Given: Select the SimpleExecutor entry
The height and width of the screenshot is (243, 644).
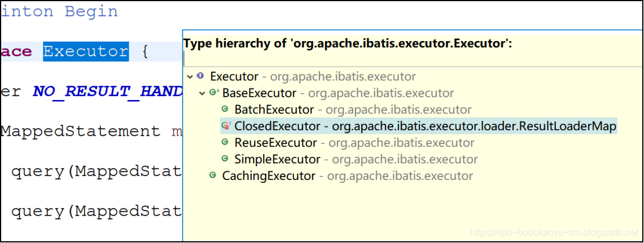Looking at the screenshot, I should point(356,160).
